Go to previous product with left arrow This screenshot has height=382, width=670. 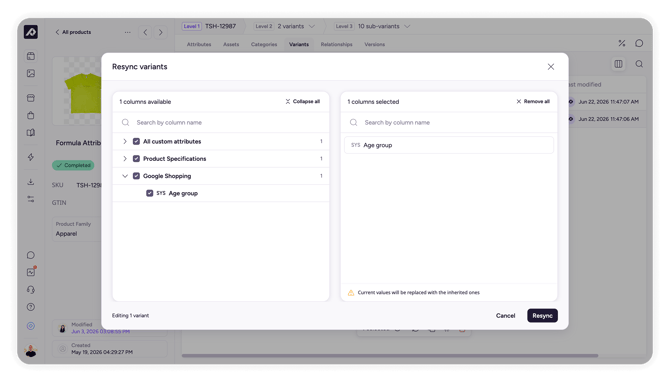click(145, 32)
